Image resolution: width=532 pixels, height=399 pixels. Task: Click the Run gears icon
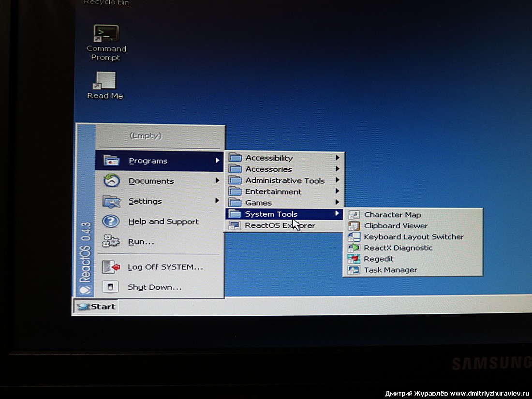click(x=111, y=240)
